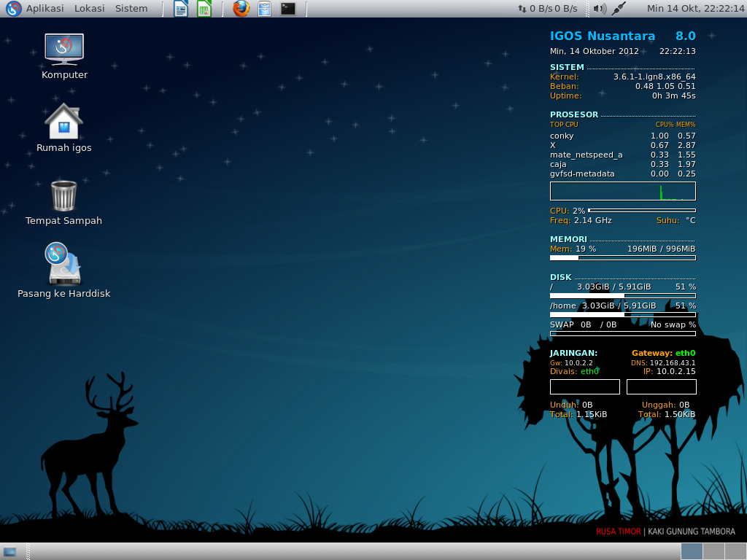
Task: Select a workspace in the bottom-right switcher
Action: coord(713,551)
